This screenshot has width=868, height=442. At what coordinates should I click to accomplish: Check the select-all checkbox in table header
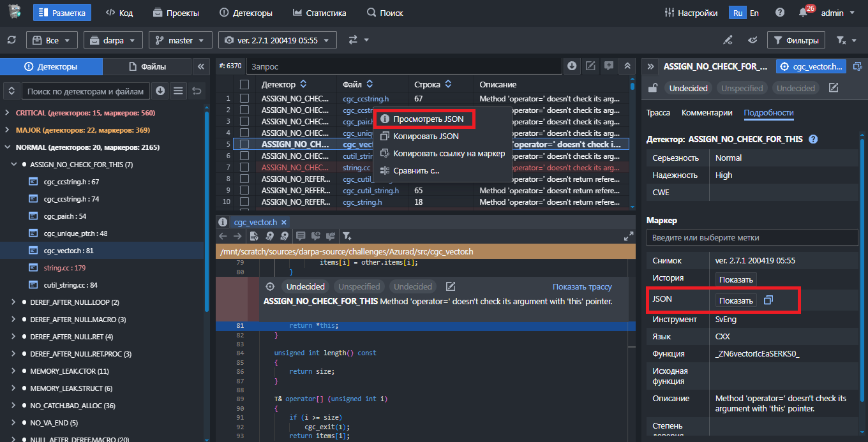coord(244,84)
